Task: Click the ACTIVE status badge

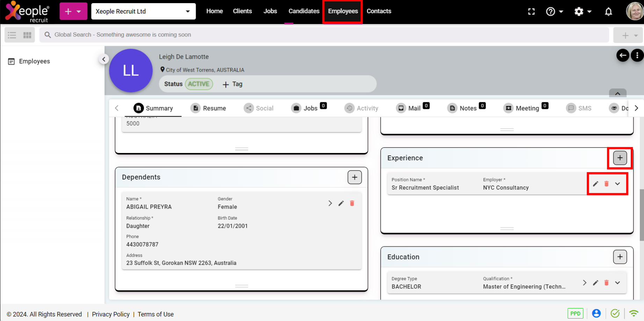Action: [x=199, y=84]
